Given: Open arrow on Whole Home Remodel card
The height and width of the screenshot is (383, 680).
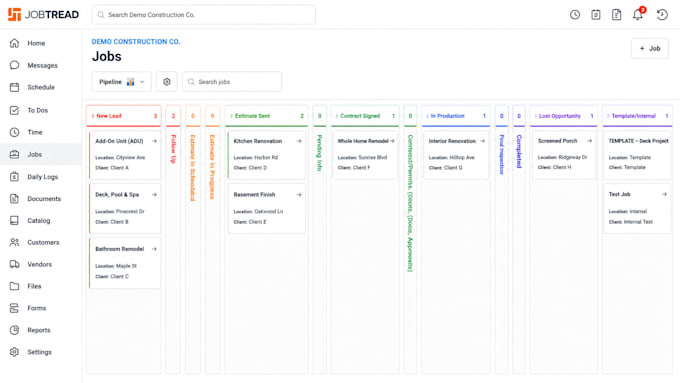Looking at the screenshot, I should coord(392,141).
